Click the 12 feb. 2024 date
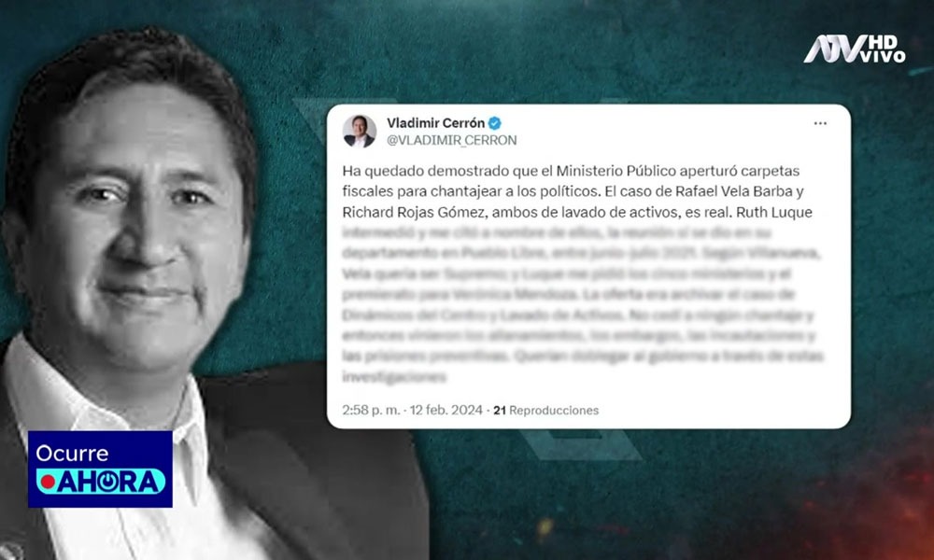The image size is (934, 560). point(446,410)
